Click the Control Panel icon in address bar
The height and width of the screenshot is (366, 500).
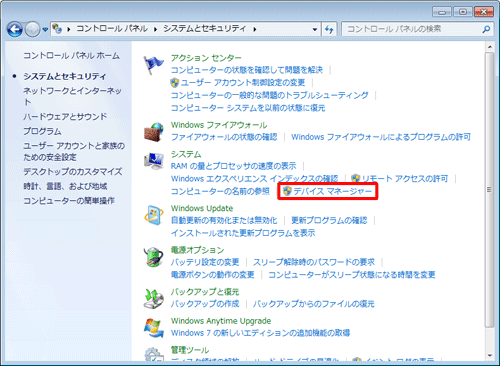pyautogui.click(x=57, y=29)
